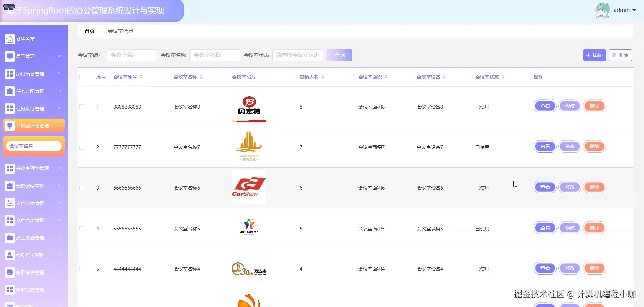Click the 部门信息管理 grid icon
This screenshot has height=307, width=644.
tap(10, 74)
